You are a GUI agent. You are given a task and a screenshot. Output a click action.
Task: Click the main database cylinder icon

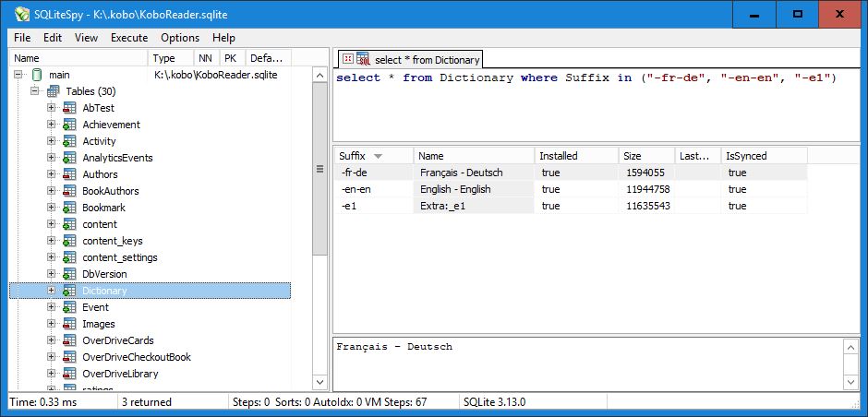coord(37,75)
